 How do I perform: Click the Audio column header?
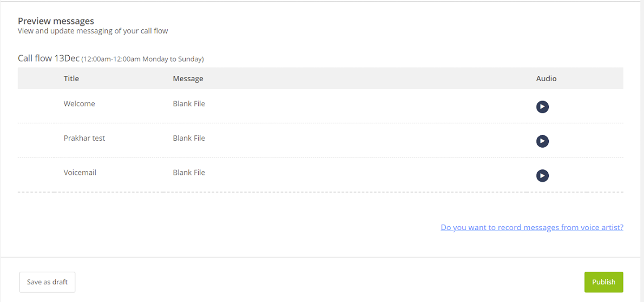tap(546, 78)
